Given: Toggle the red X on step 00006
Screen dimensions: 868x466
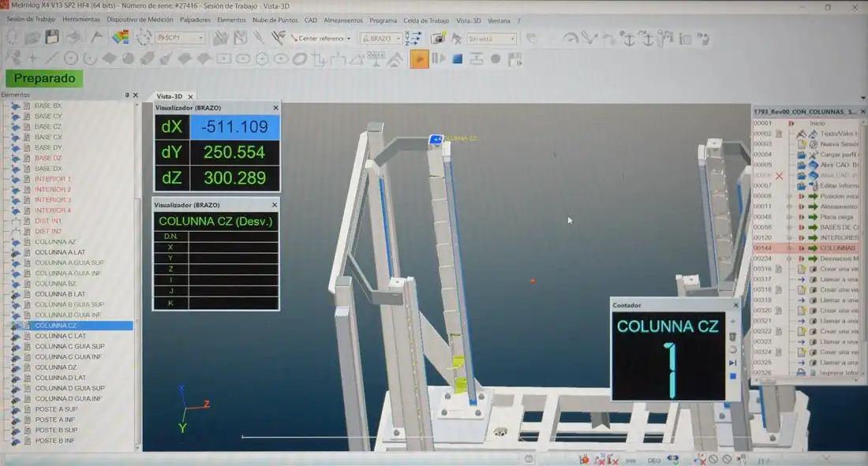Looking at the screenshot, I should pyautogui.click(x=780, y=175).
